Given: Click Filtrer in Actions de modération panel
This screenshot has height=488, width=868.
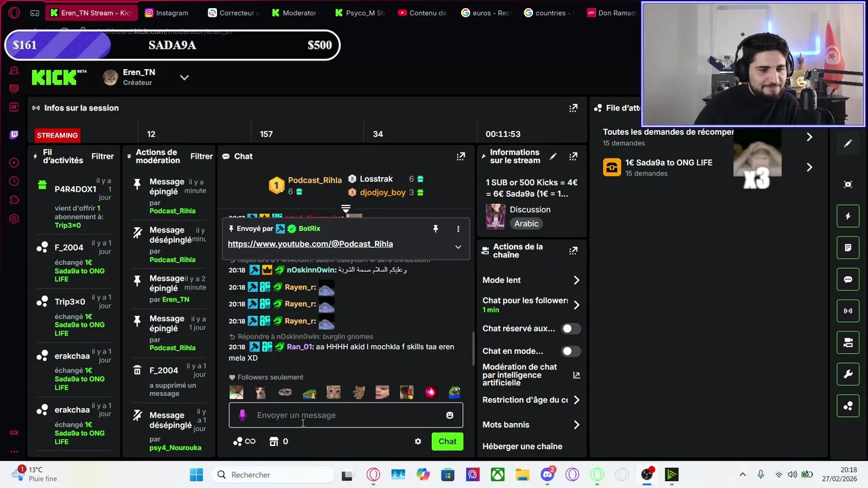Looking at the screenshot, I should pos(201,157).
